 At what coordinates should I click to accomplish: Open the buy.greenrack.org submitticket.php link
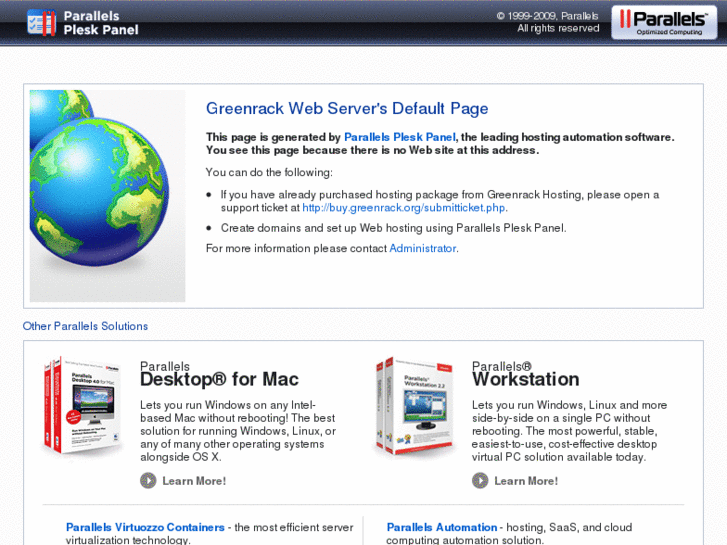tap(404, 207)
